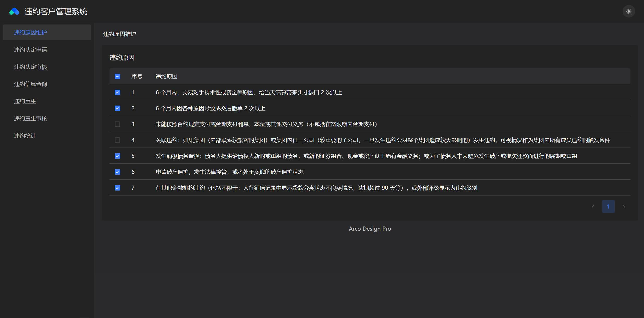Click the Arco logo icon

pos(14,11)
